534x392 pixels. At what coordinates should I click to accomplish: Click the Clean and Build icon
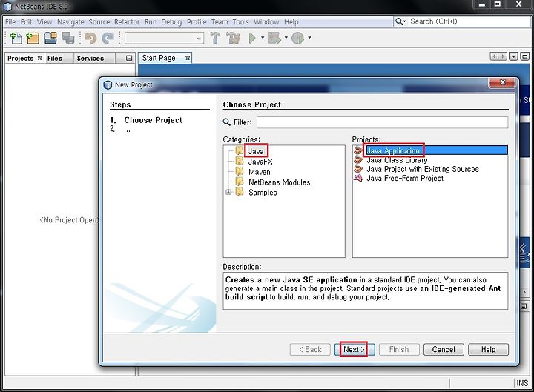tap(234, 38)
